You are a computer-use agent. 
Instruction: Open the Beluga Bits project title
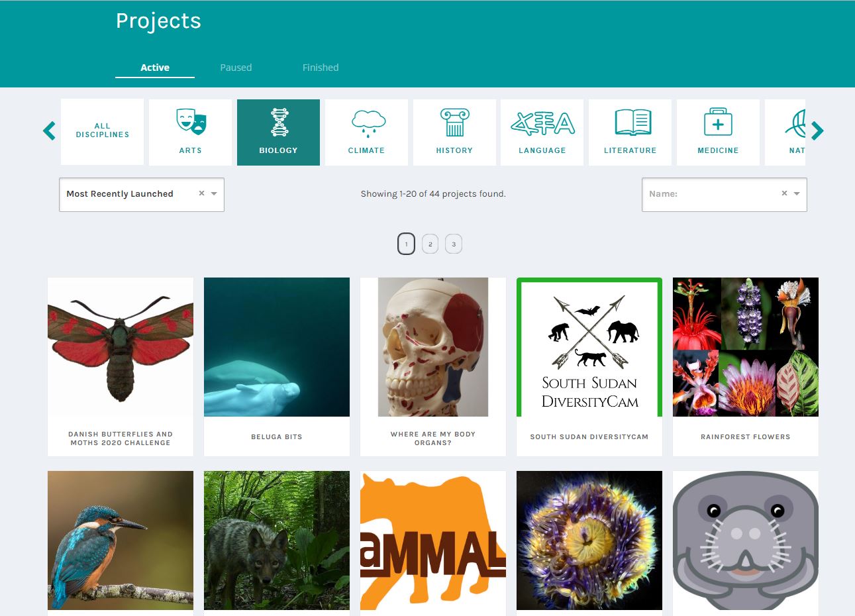pos(277,437)
